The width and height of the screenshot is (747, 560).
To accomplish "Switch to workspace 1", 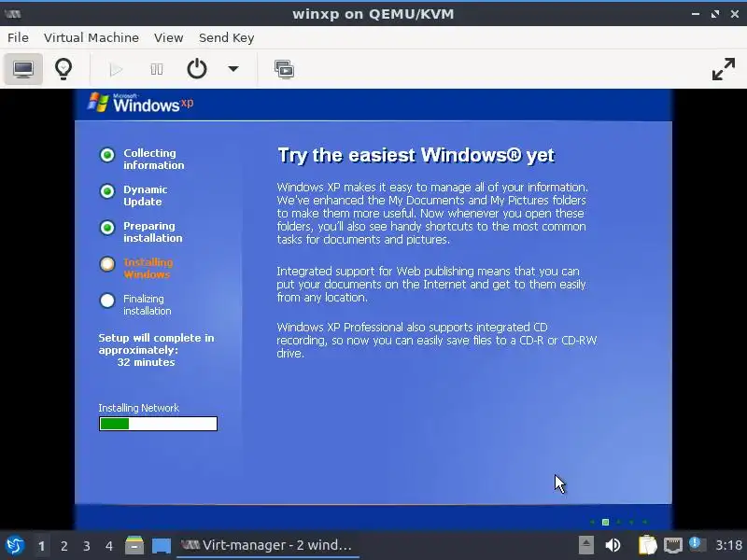I will click(x=41, y=546).
